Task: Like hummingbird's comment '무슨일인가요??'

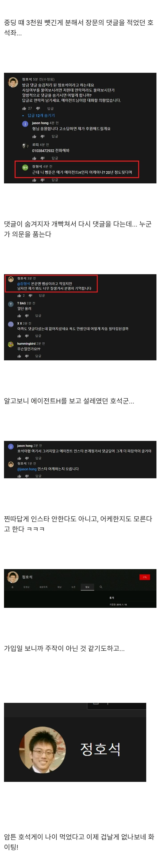Action: (x=19, y=356)
